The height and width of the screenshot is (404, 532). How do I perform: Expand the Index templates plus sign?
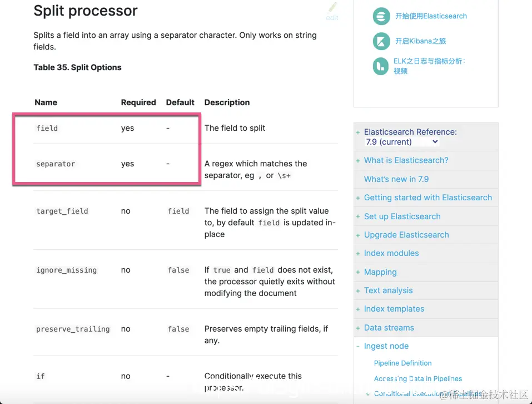point(358,309)
